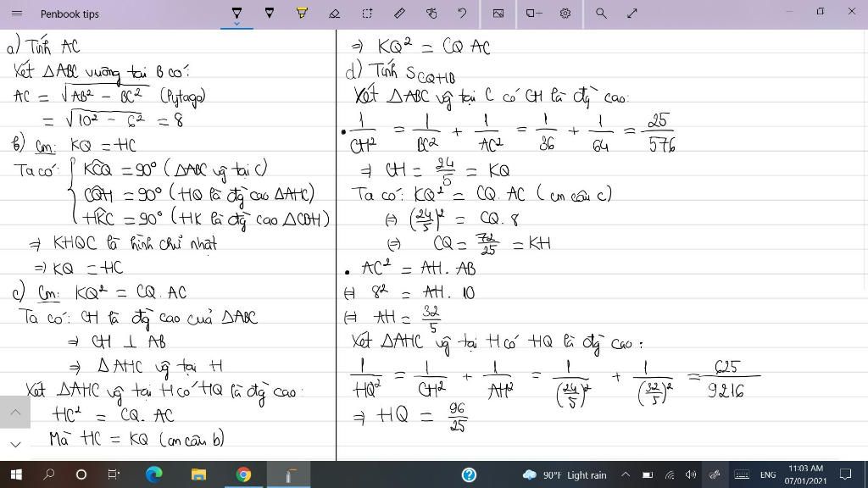Select the first black pen tool
This screenshot has height=488, width=868.
(236, 13)
